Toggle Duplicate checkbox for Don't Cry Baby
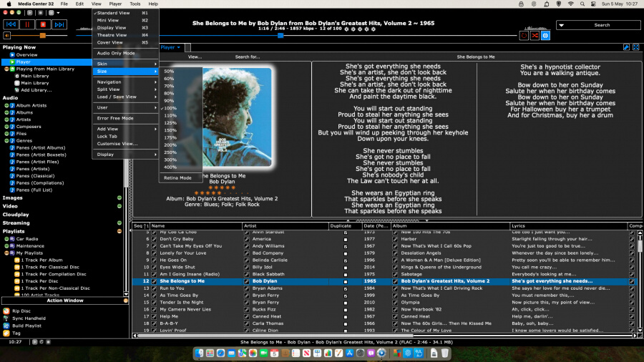 coord(346,239)
